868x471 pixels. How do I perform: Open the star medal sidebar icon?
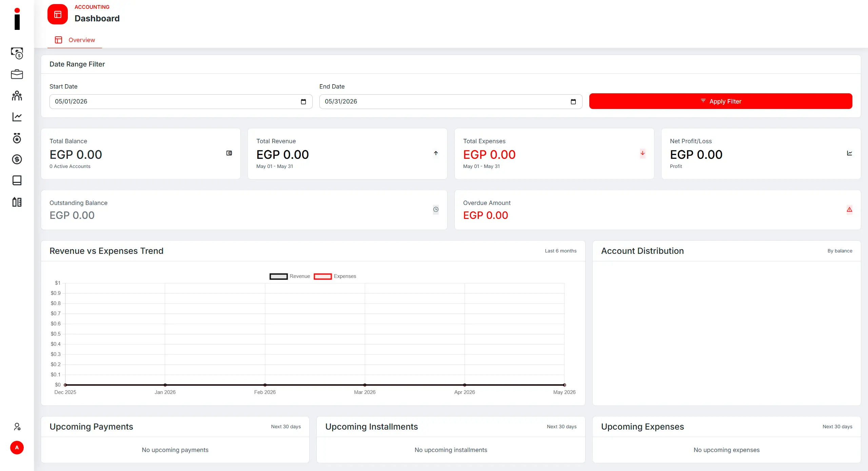coord(17,138)
